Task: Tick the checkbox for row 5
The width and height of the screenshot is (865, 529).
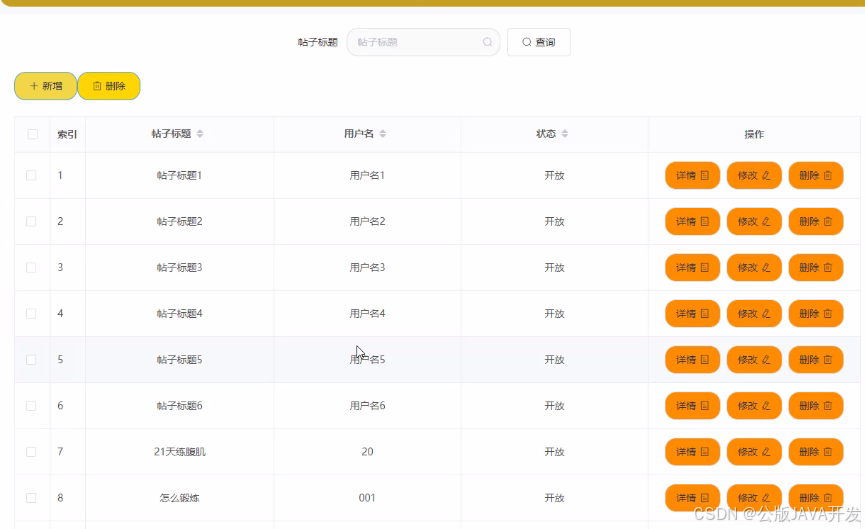Action: 31,360
